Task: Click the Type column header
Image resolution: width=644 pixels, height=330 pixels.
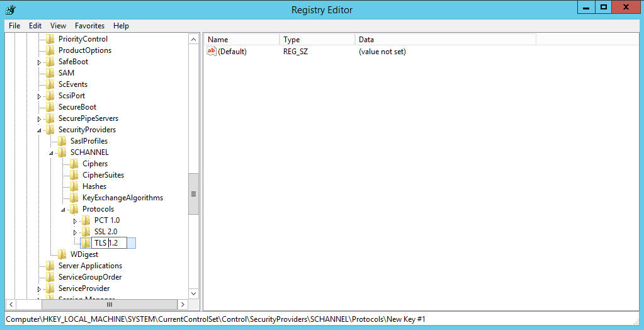Action: tap(317, 40)
